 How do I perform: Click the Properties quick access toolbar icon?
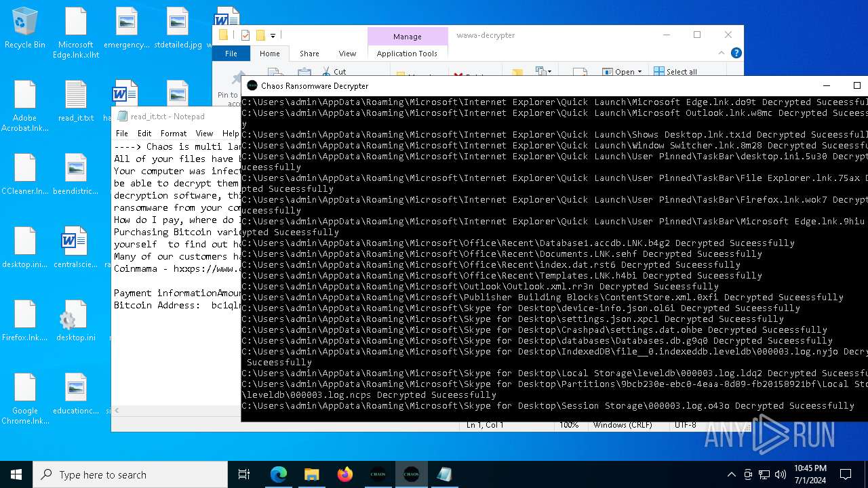point(245,35)
